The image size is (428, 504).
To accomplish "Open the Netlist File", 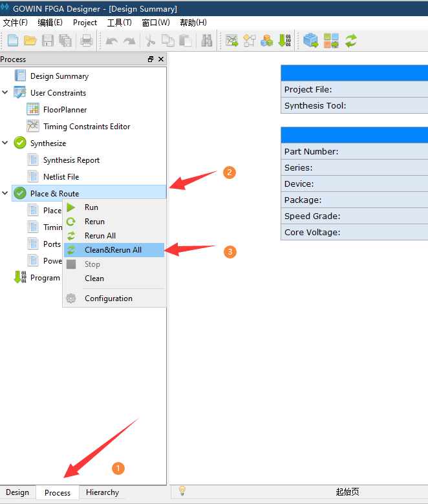I will 61,177.
